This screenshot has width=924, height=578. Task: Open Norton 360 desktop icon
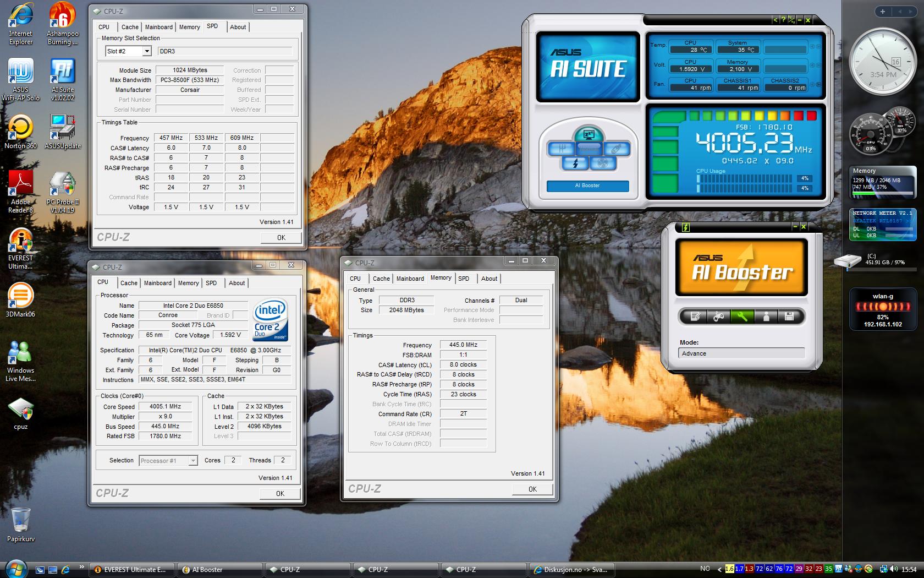(20, 132)
